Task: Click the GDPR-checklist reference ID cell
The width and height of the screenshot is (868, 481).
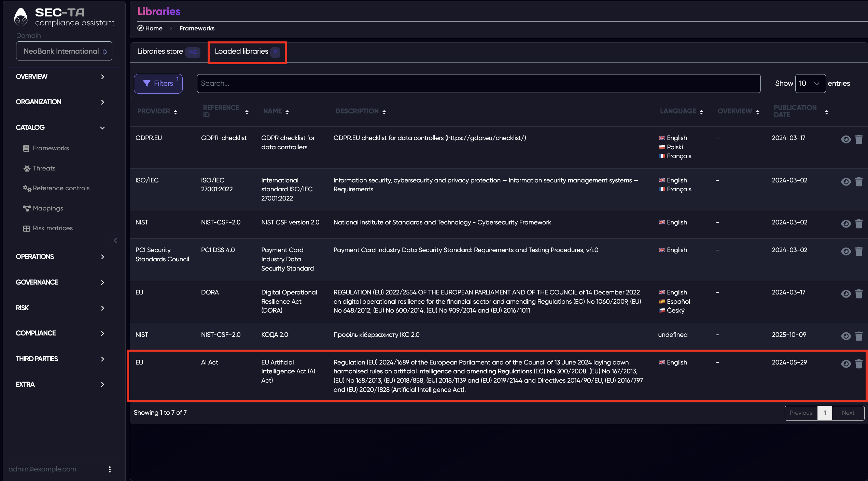Action: pyautogui.click(x=224, y=138)
